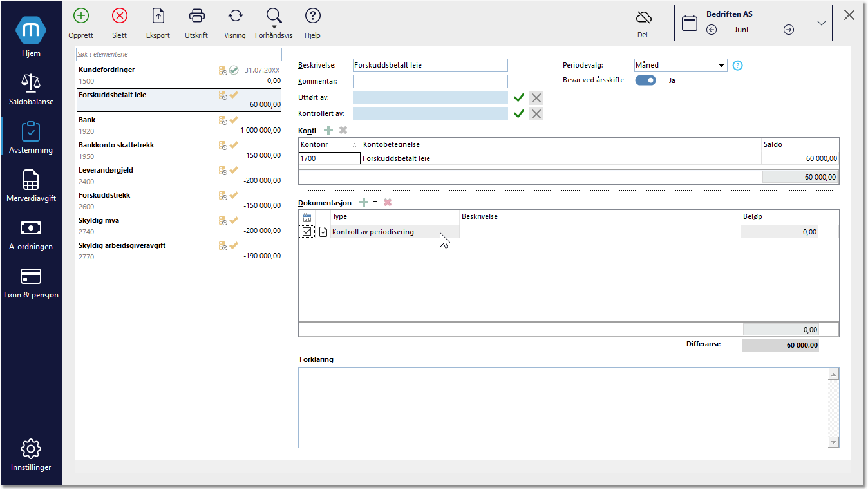This screenshot has height=490, width=868.
Task: Open the Dokumentasjon add dropdown arrow
Action: pos(375,202)
